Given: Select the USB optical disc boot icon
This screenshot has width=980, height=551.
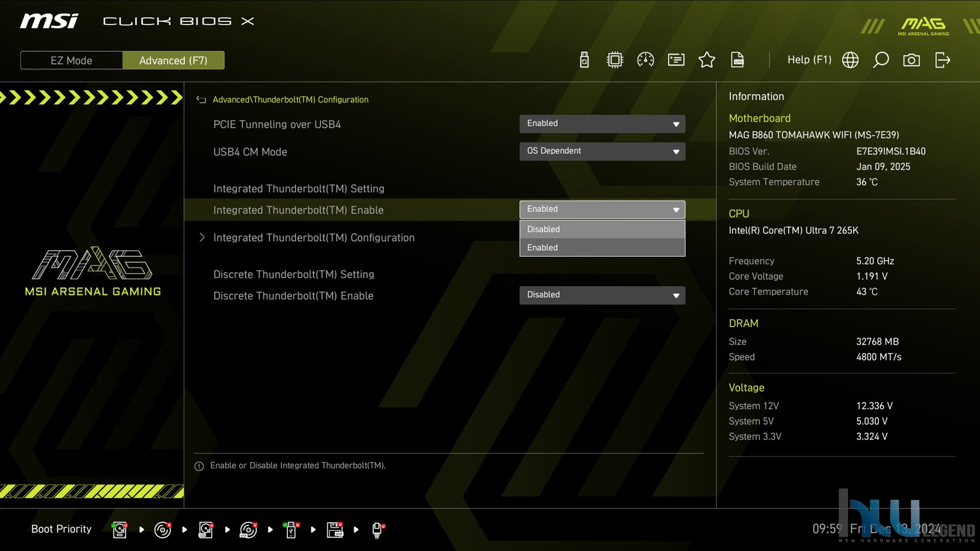Looking at the screenshot, I should (248, 529).
